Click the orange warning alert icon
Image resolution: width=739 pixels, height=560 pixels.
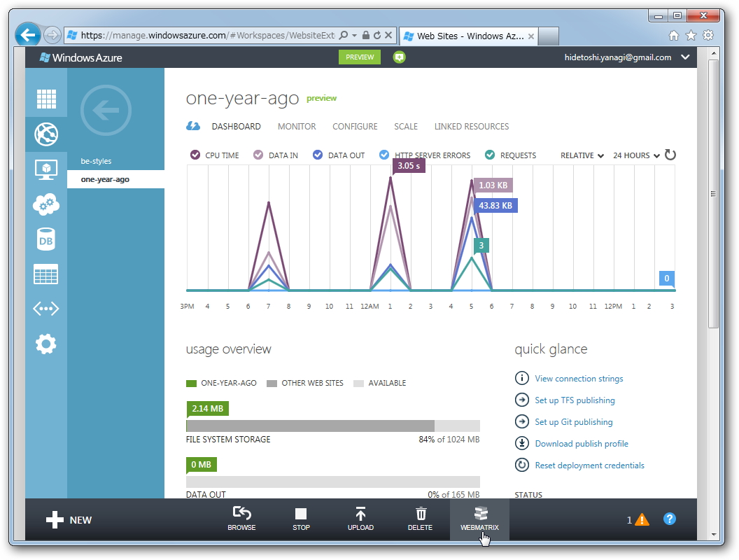pyautogui.click(x=641, y=519)
